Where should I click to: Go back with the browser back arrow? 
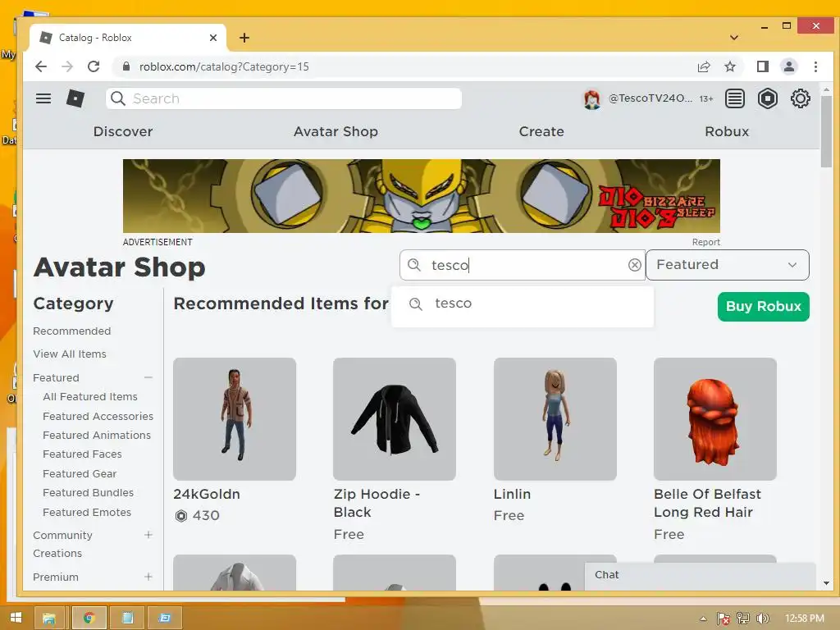[x=41, y=66]
